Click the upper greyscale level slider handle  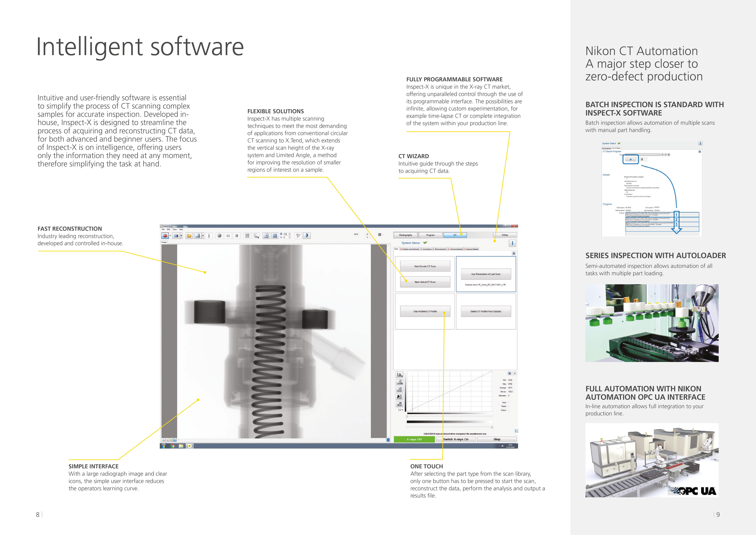coord(407,416)
